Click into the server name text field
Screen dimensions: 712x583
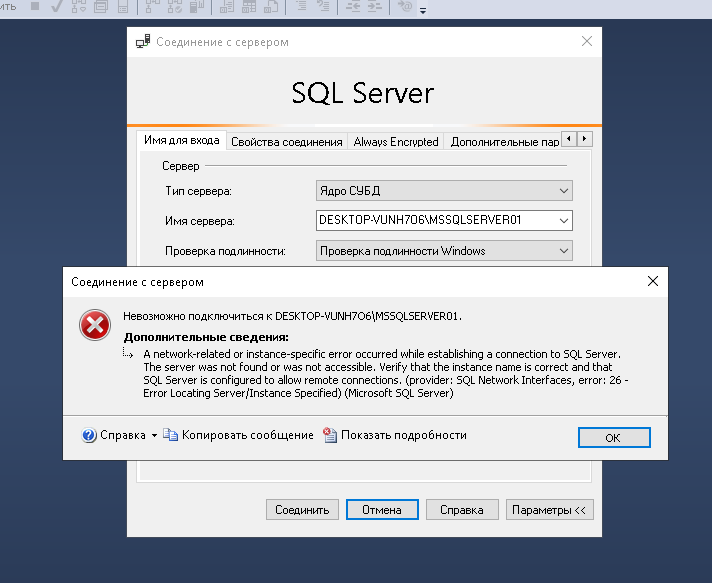point(436,220)
